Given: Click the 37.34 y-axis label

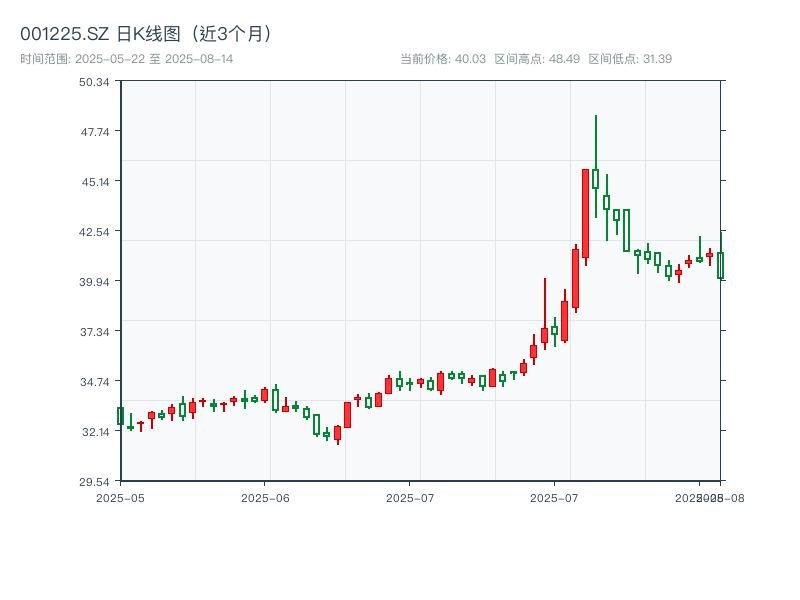Looking at the screenshot, I should (x=94, y=331).
